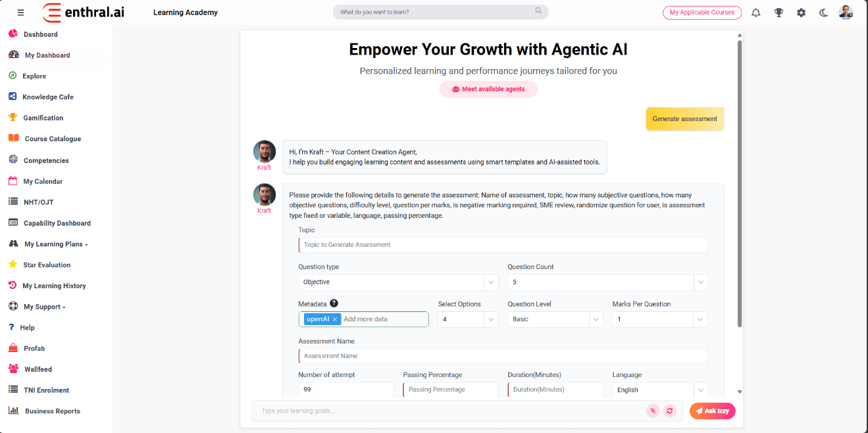This screenshot has height=433, width=868.
Task: Expand My Learning Plans menu
Action: click(x=56, y=244)
